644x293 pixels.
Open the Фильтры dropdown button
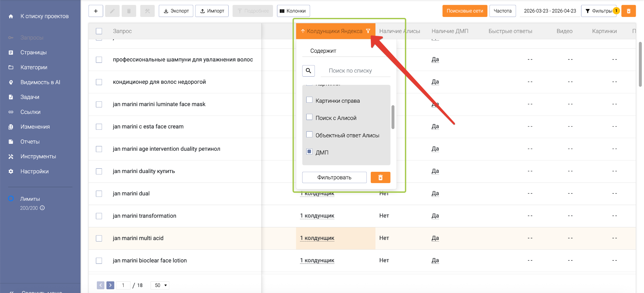(599, 11)
